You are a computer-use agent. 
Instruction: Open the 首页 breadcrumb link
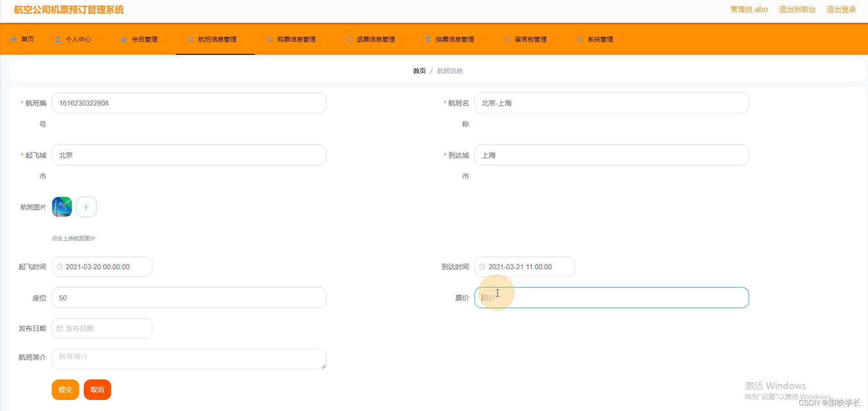(x=418, y=71)
